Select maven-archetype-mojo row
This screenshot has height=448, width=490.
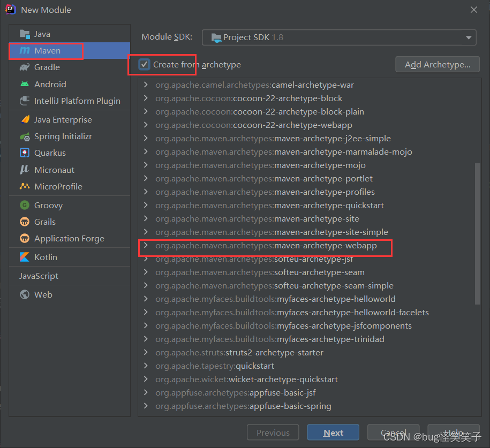(310, 165)
